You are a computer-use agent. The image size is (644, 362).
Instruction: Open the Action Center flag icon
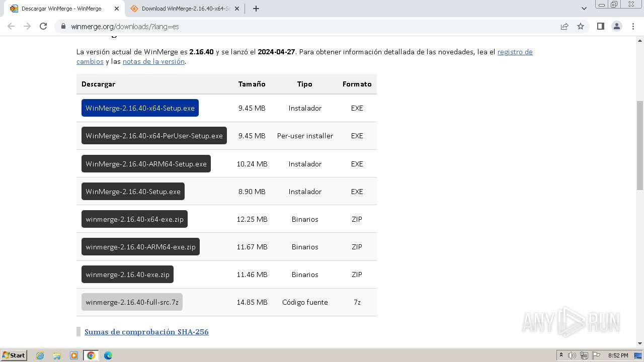click(x=596, y=355)
